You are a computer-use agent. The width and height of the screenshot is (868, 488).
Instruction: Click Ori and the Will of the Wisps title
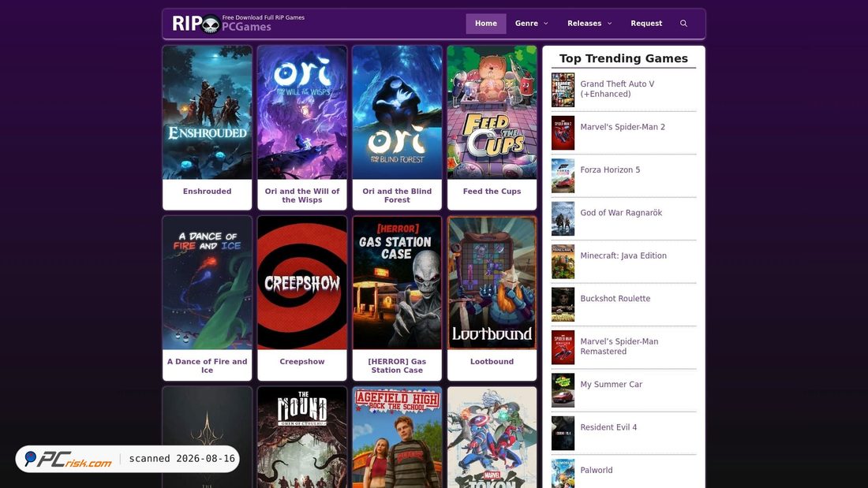click(x=302, y=196)
